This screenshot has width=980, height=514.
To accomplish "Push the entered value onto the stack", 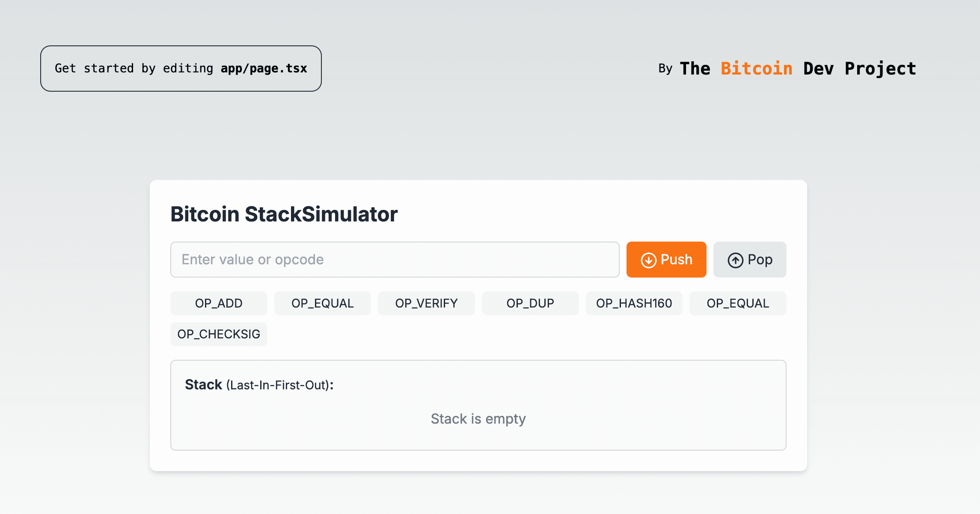I will tap(666, 260).
